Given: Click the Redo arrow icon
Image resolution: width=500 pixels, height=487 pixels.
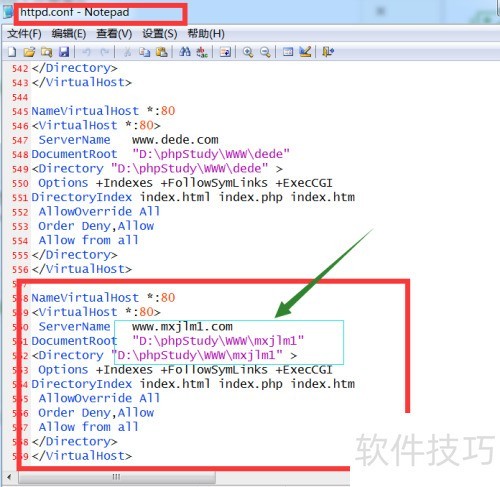Looking at the screenshot, I should [105, 52].
